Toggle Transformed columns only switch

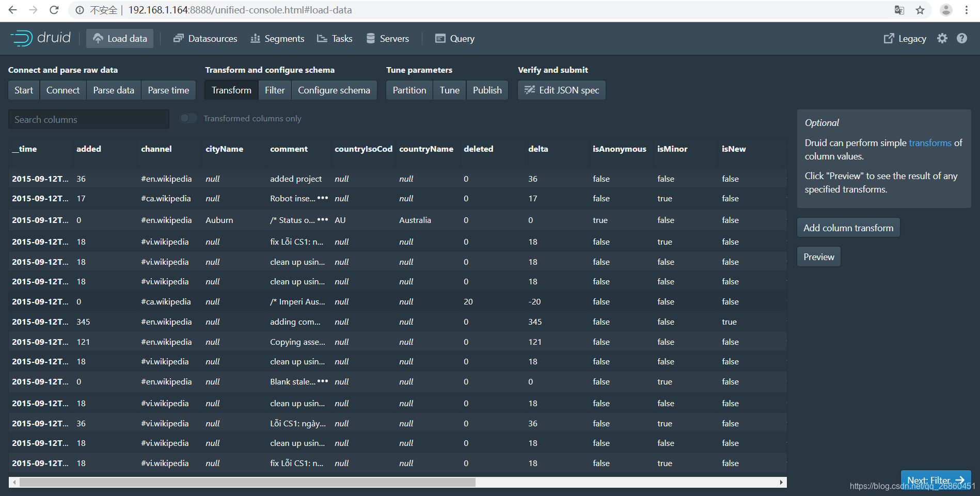point(188,118)
